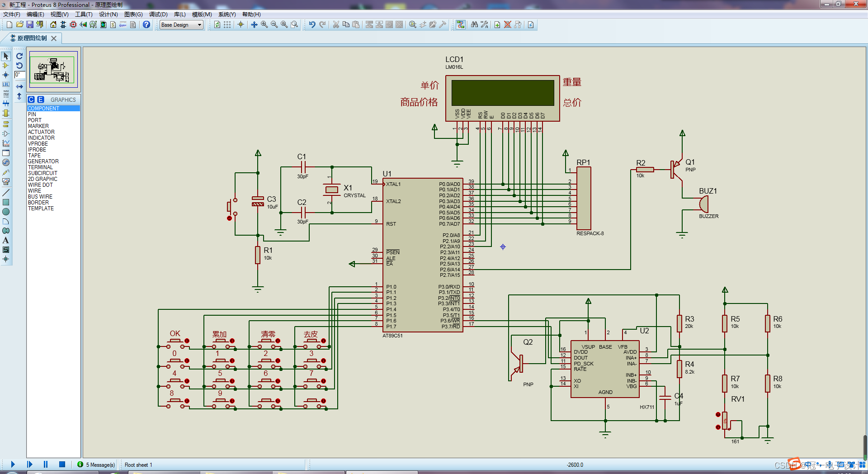
Task: Stop the simulation
Action: (x=62, y=465)
